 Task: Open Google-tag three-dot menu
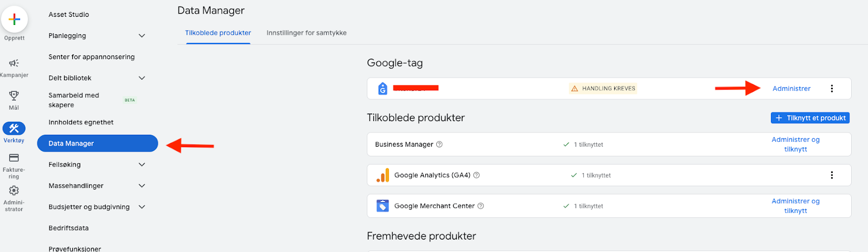tap(832, 89)
